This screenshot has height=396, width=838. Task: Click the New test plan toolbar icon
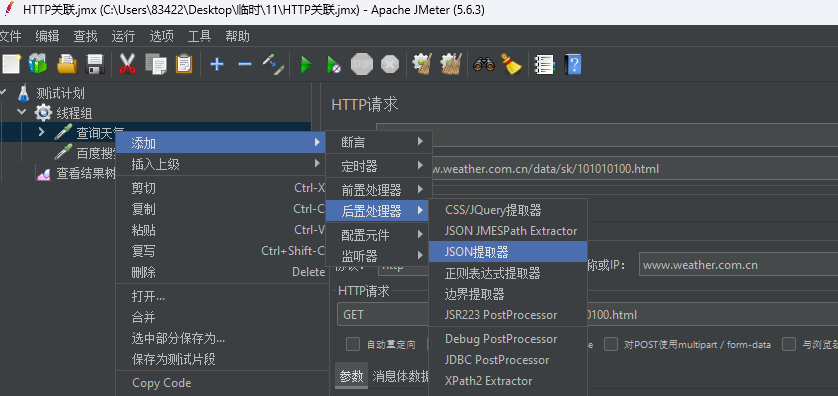11,65
